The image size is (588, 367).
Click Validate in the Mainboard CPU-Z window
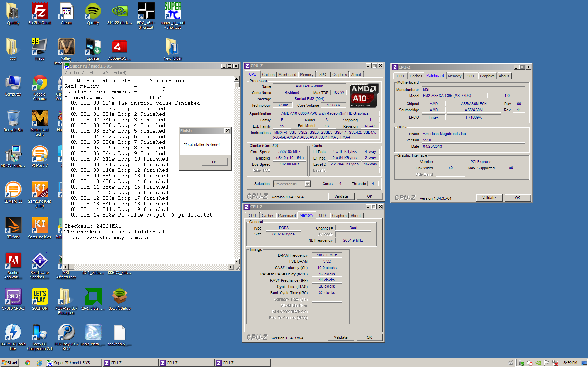pyautogui.click(x=489, y=198)
